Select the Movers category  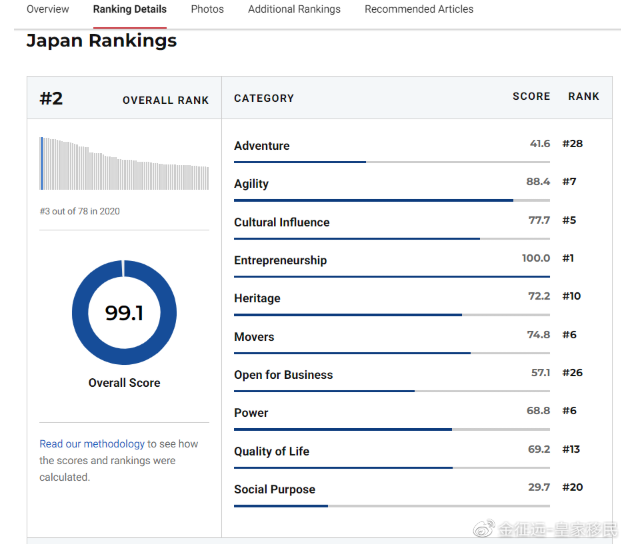point(254,337)
